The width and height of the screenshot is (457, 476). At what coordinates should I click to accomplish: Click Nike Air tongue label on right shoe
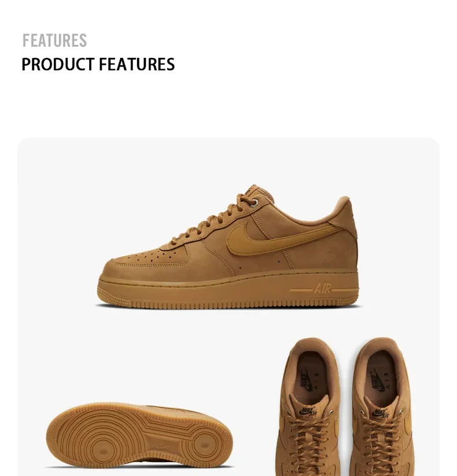coord(381,413)
